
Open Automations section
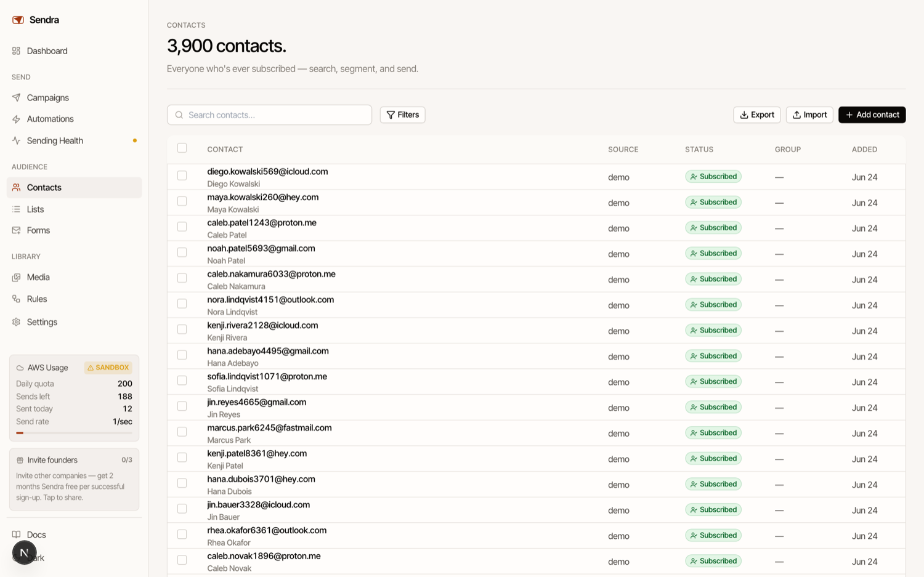coord(74,119)
